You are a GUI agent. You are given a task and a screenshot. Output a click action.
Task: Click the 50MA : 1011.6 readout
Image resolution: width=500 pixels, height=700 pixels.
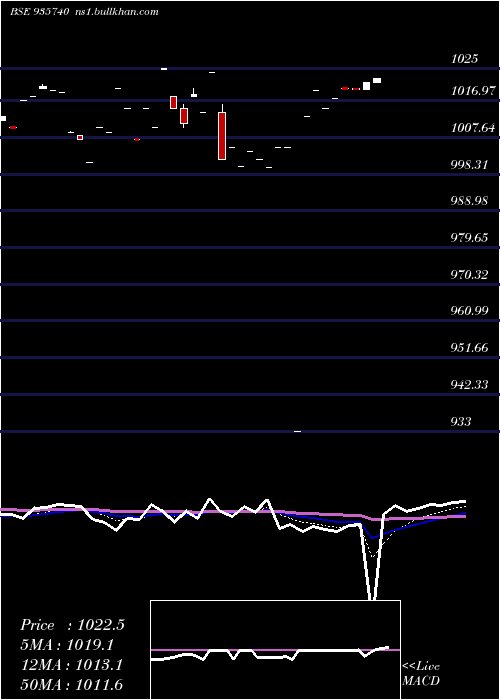click(72, 685)
